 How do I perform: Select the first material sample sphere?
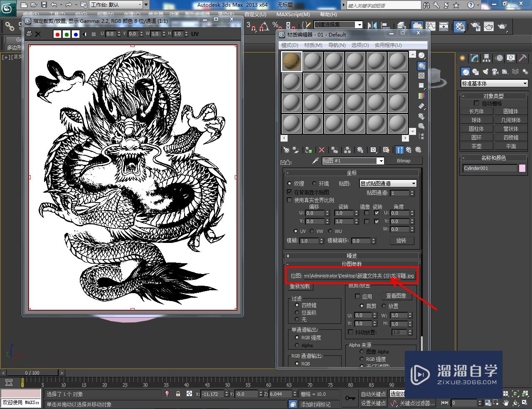292,61
